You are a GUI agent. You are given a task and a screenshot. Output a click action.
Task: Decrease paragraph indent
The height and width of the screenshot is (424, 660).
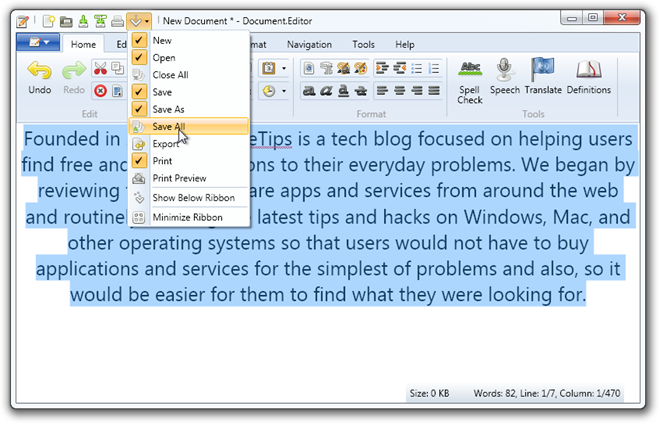tap(399, 68)
